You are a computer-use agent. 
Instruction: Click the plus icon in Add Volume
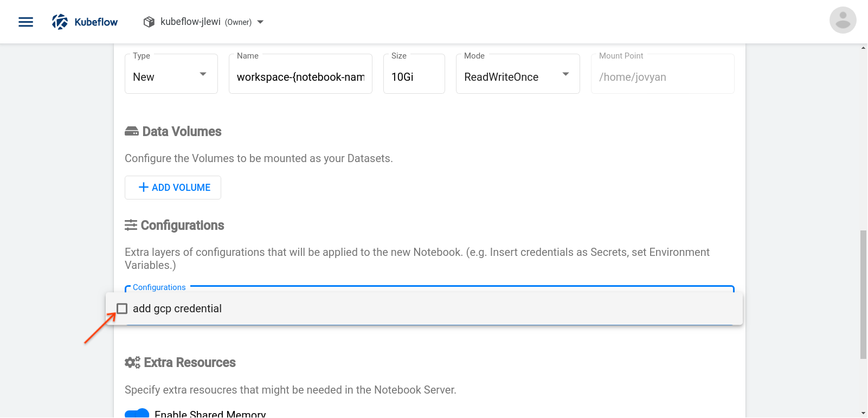pyautogui.click(x=143, y=188)
